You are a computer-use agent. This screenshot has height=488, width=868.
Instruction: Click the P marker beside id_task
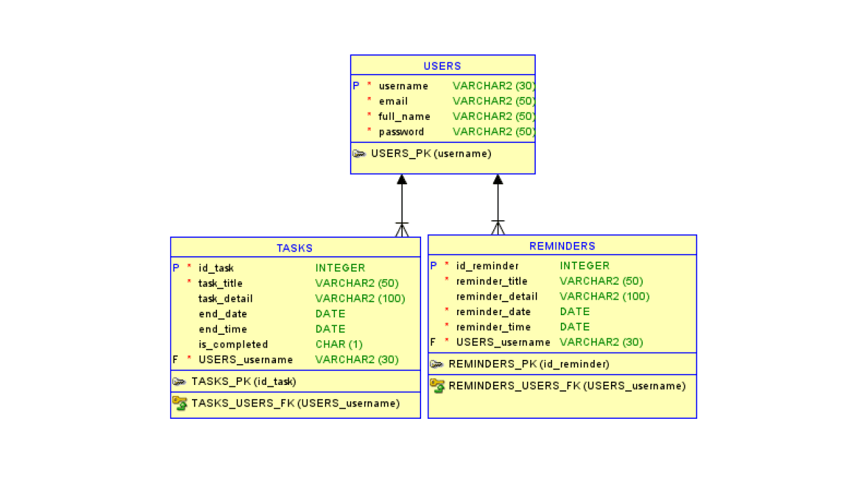pyautogui.click(x=176, y=268)
